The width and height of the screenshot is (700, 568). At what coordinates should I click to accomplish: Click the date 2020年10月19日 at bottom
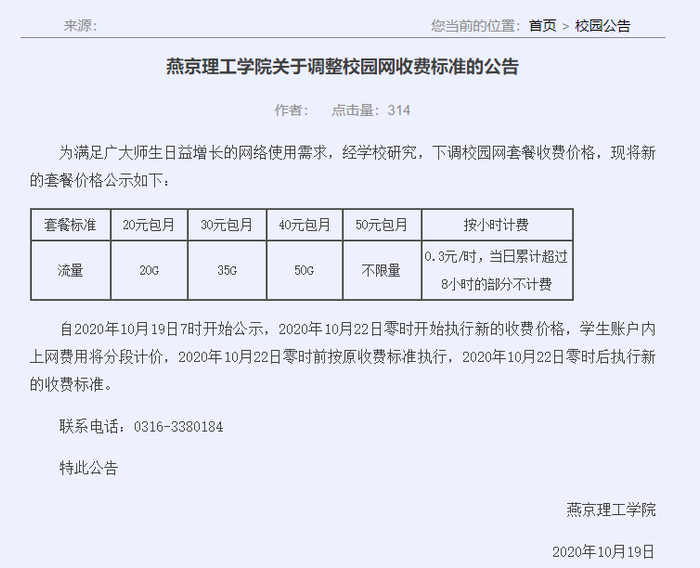[x=604, y=552]
